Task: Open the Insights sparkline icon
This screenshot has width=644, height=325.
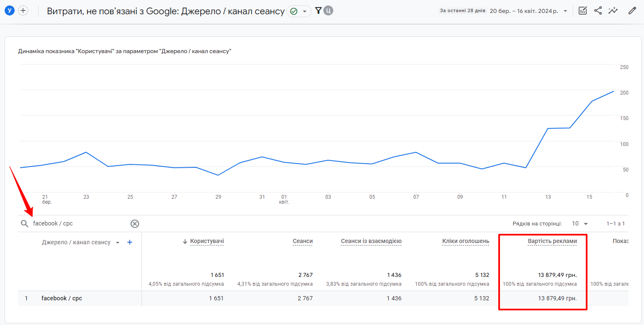Action: (613, 11)
